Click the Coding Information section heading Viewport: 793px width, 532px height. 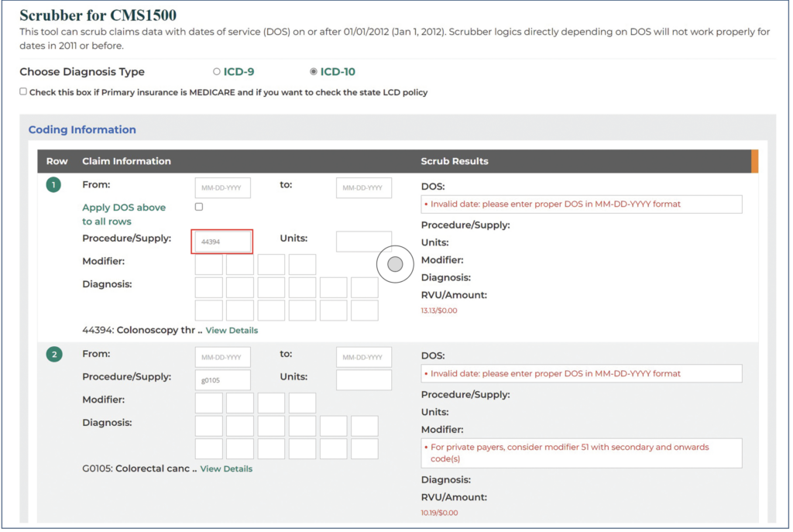82,129
